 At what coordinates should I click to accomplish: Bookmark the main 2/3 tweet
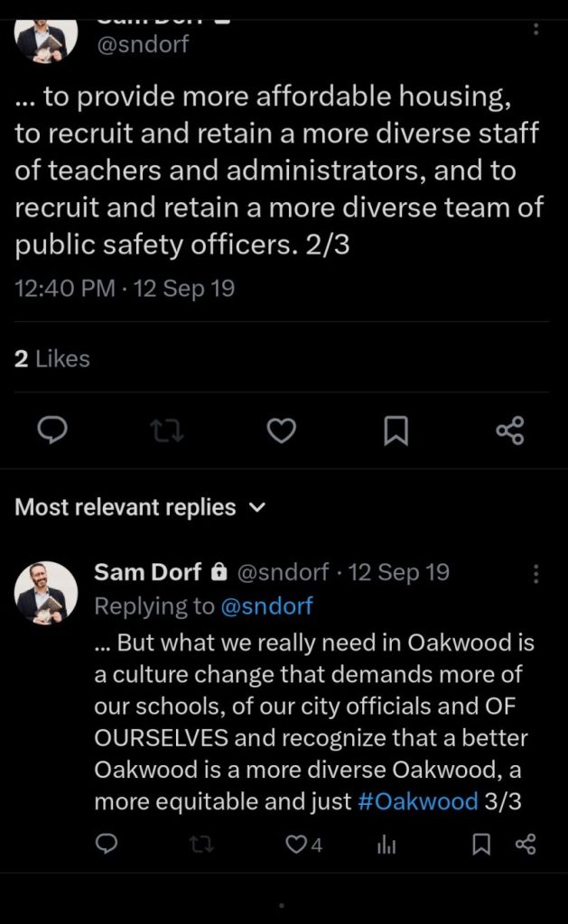click(396, 430)
